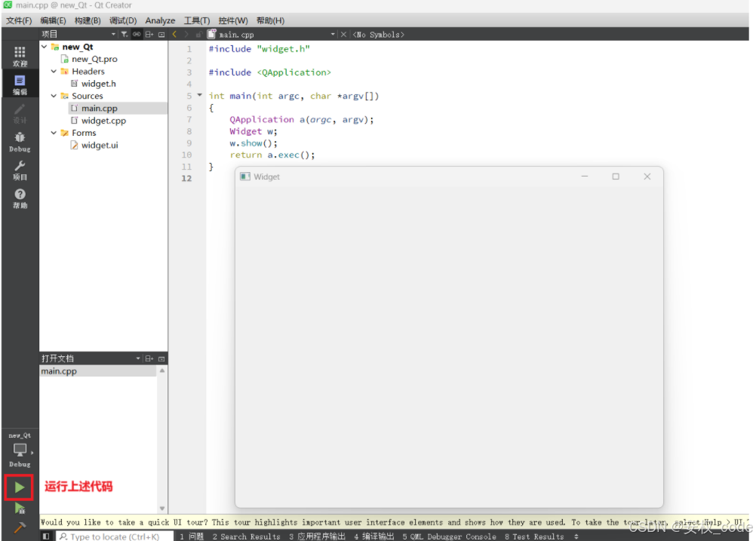Viewport: 756px width, 541px height.
Task: Open the 欢迎 welcome mode
Action: coord(20,56)
